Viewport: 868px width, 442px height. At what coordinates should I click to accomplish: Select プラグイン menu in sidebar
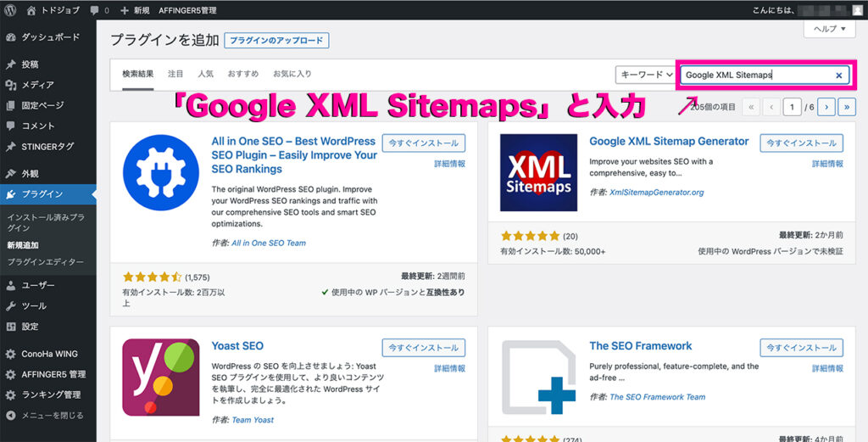click(48, 194)
